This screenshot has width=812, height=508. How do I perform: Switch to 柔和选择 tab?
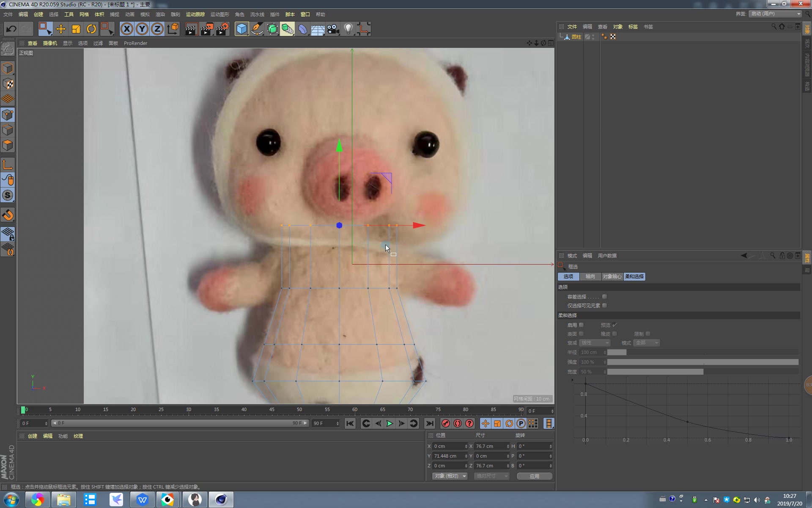[x=634, y=276]
